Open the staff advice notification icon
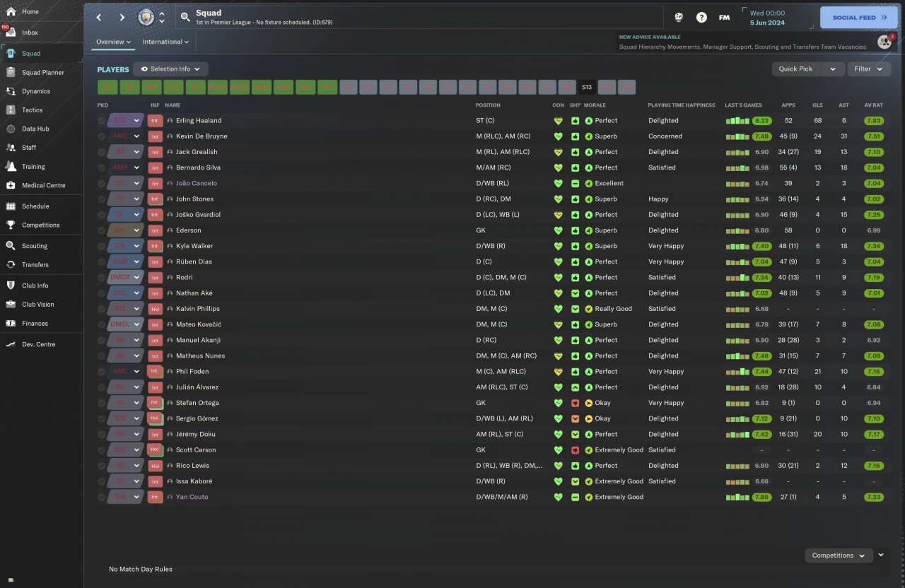 click(884, 42)
